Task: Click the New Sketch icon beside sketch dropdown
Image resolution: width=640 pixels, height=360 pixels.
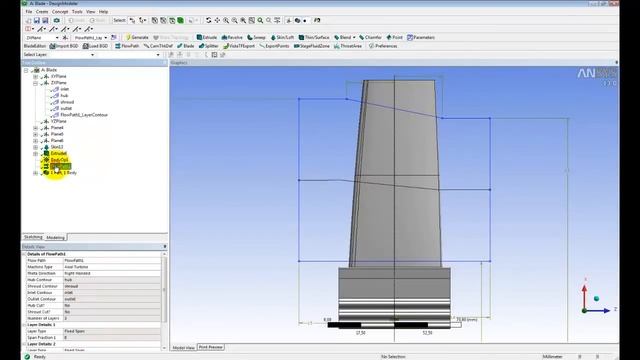Action: click(114, 38)
